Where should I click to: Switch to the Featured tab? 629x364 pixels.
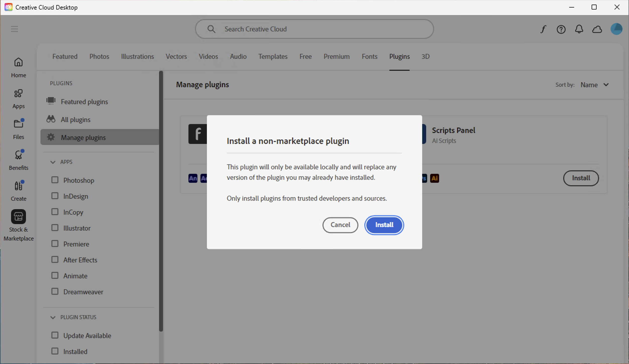(x=65, y=57)
